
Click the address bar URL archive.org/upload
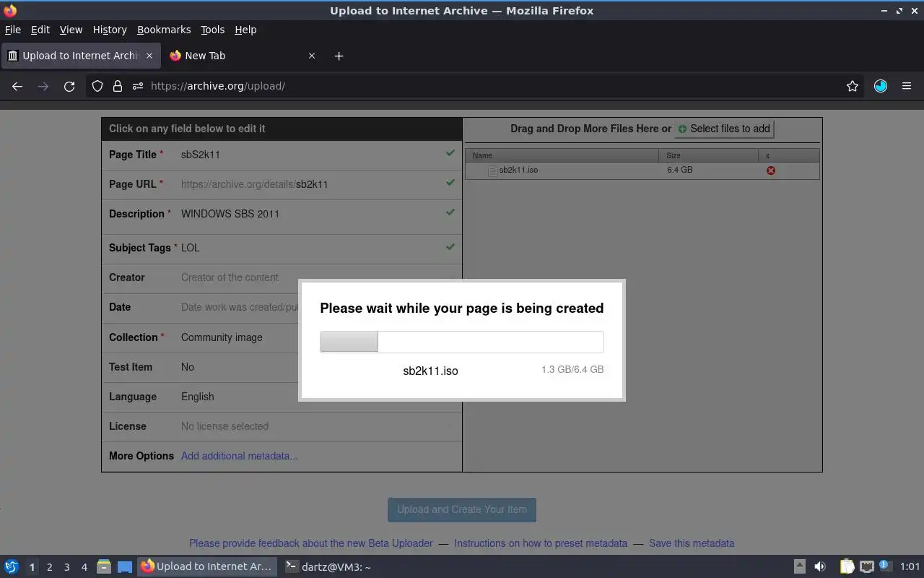pyautogui.click(x=218, y=86)
